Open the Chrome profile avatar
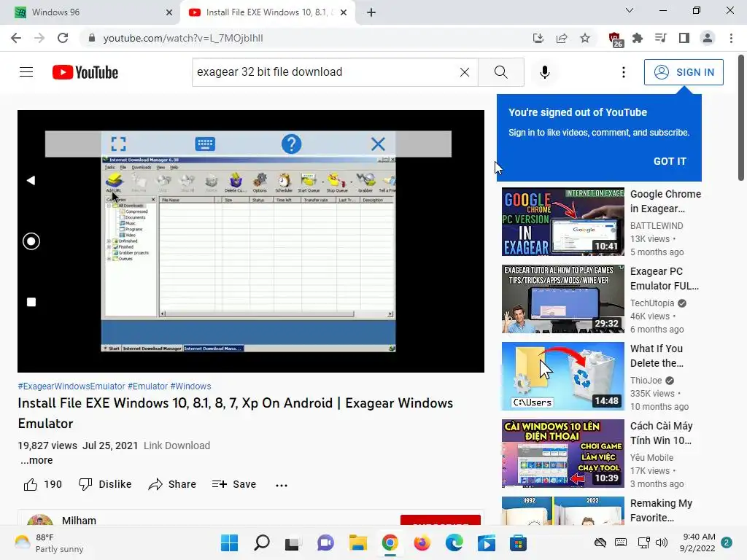The height and width of the screenshot is (560, 747). point(708,38)
